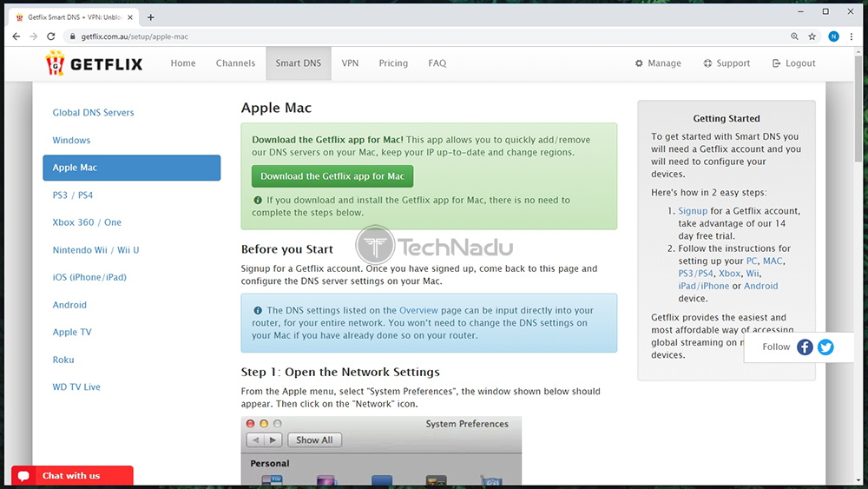Screen dimensions: 868x489
Task: Open the Chat with us widget
Action: point(72,476)
